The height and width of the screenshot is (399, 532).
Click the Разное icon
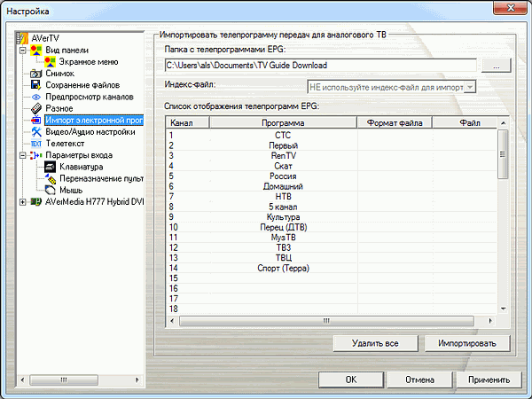[x=36, y=108]
